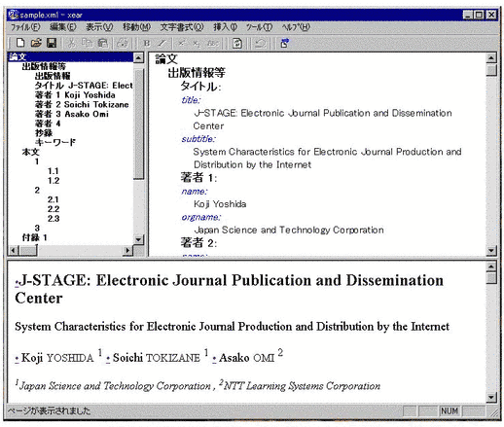The image size is (504, 427).
Task: Cut selection with the scissors icon
Action: (71, 43)
